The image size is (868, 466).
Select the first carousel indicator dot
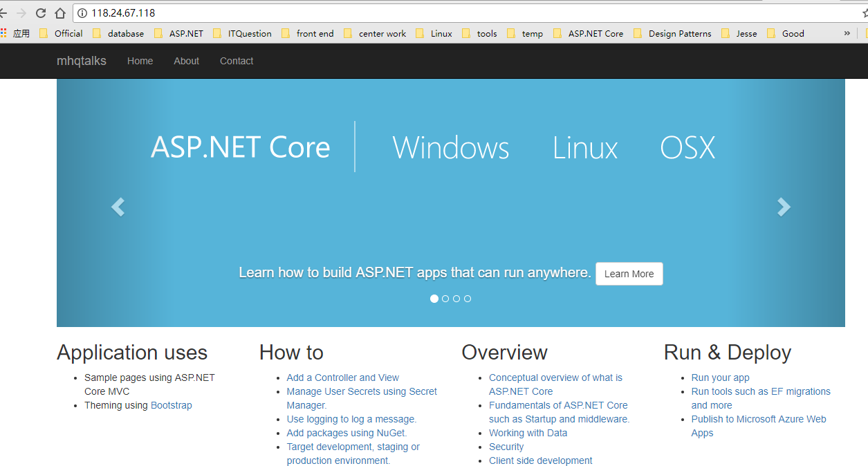tap(434, 299)
